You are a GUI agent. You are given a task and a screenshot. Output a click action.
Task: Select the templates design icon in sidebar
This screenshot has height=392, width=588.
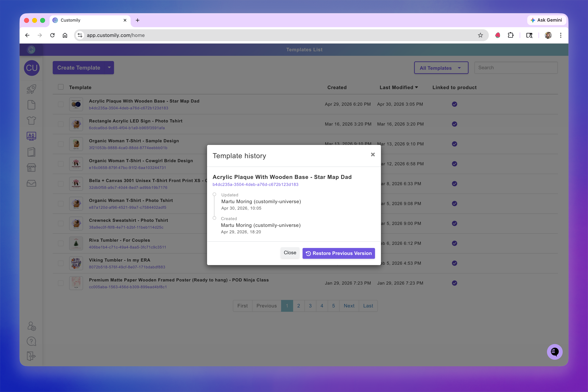[31, 136]
